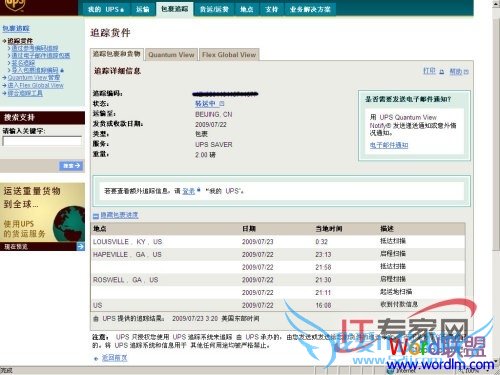Click the 21:11 local time cell
The width and height of the screenshot is (500, 375).
[x=323, y=293]
